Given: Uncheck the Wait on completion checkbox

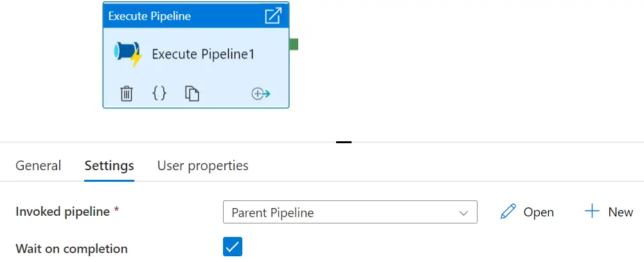Looking at the screenshot, I should click(233, 247).
